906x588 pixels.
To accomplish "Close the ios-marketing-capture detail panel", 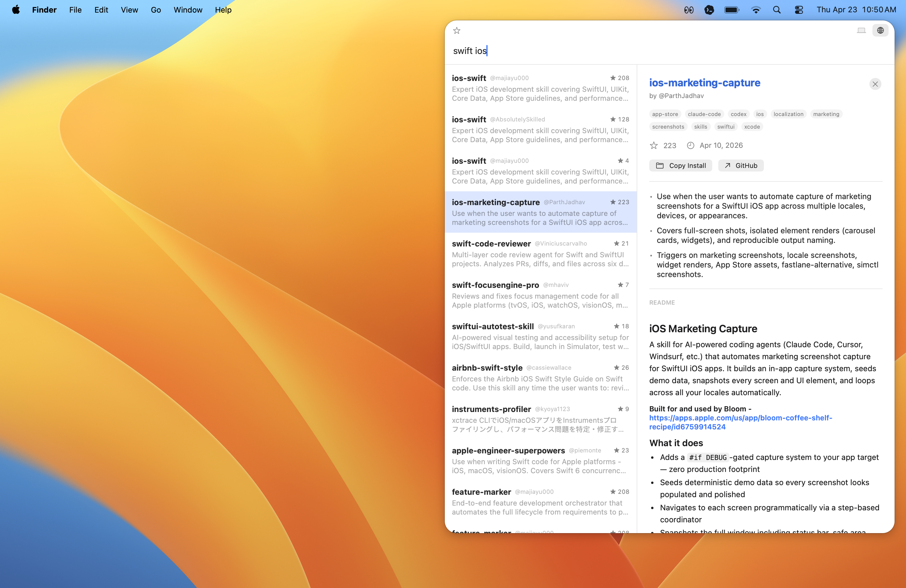I will (x=875, y=84).
